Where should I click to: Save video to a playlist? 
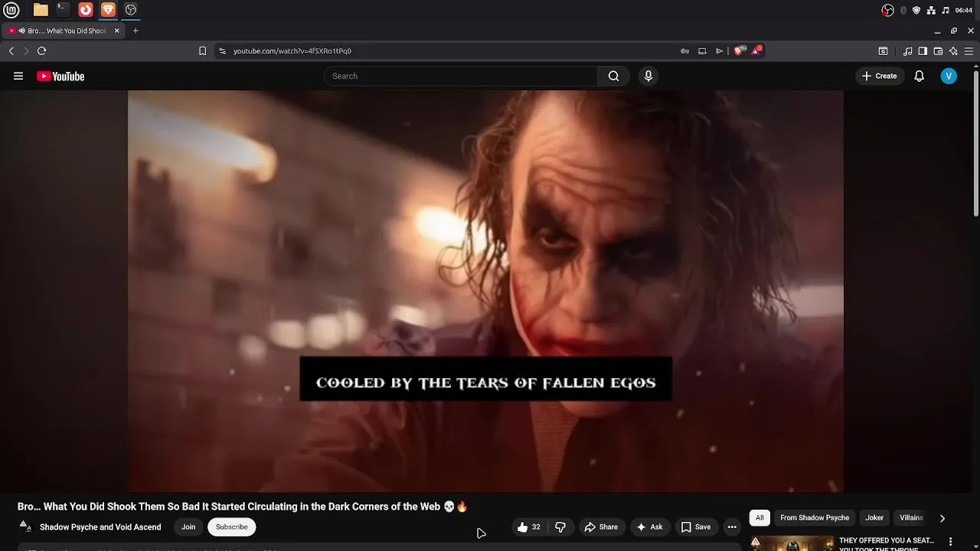tap(696, 527)
